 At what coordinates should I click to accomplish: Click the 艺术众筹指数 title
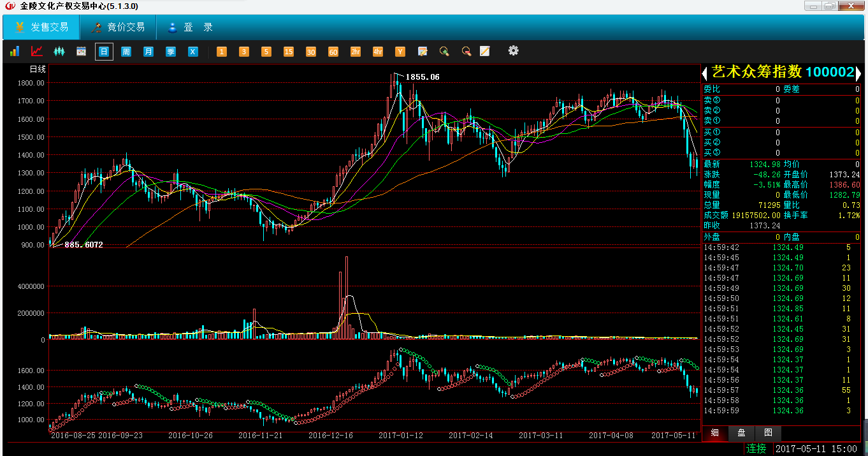click(756, 72)
